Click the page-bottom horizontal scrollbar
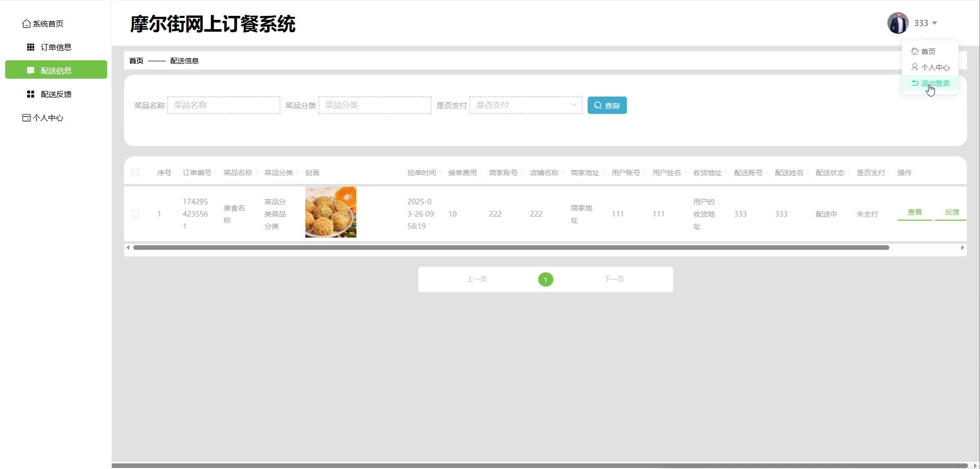Viewport: 980px width, 469px height. (x=540, y=466)
